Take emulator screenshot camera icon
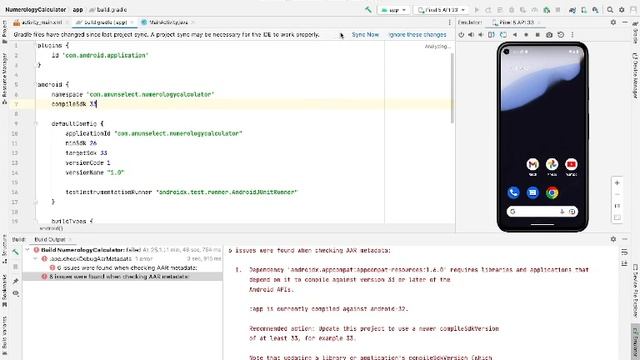Screen dimensions: 640x360 click(x=549, y=35)
